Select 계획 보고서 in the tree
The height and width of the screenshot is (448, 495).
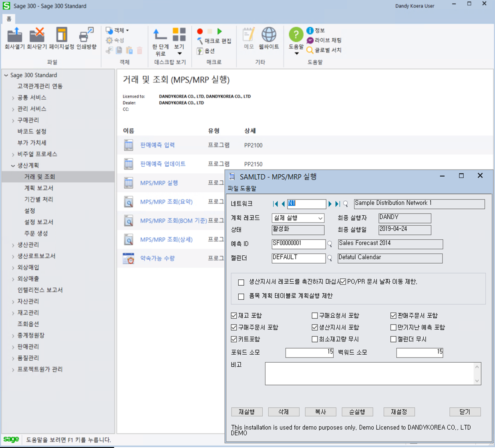click(39, 188)
